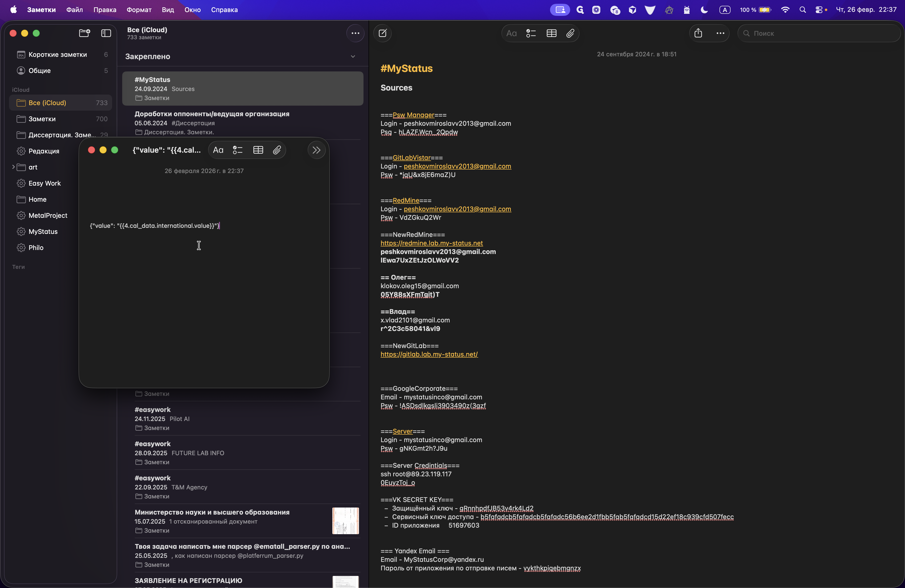905x588 pixels.
Task: Open the Вид menu in menu bar
Action: (168, 10)
